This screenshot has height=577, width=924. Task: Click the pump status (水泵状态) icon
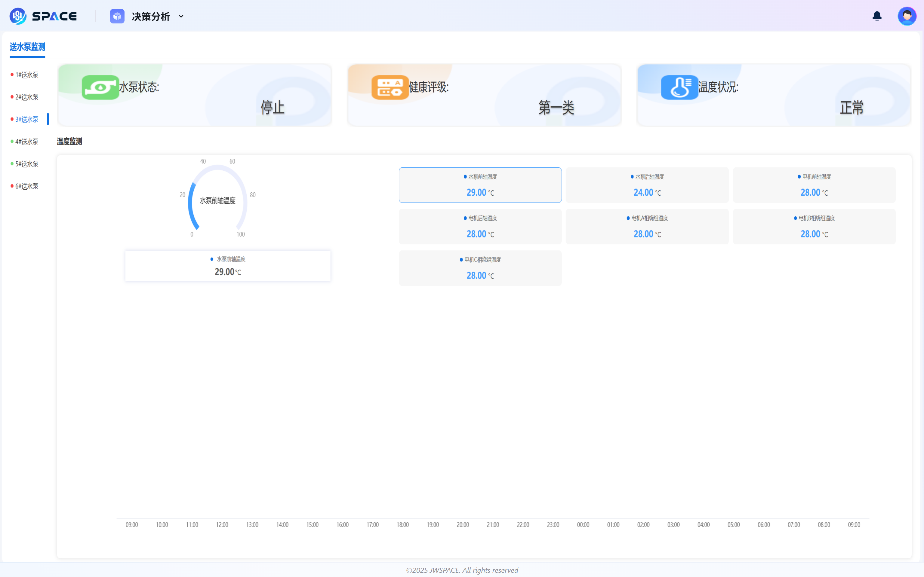(100, 87)
